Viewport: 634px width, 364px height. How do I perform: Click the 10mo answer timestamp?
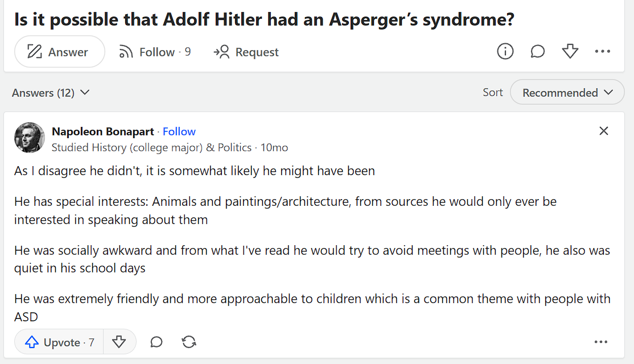click(x=274, y=148)
